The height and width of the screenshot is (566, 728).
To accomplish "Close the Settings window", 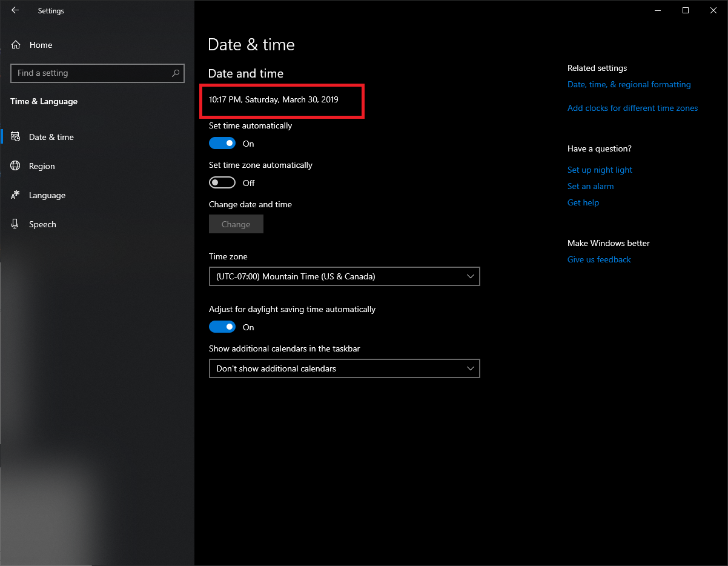I will click(x=713, y=10).
